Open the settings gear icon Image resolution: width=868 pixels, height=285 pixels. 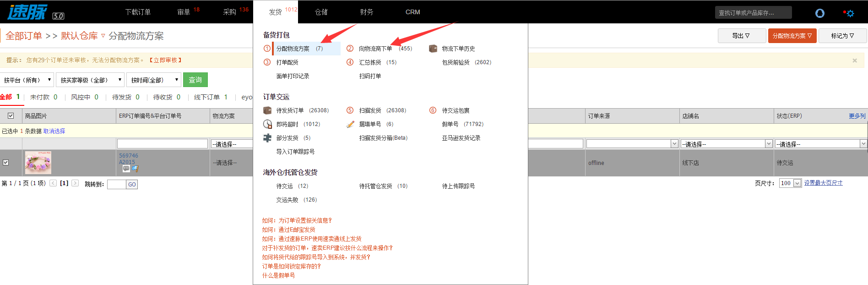850,13
